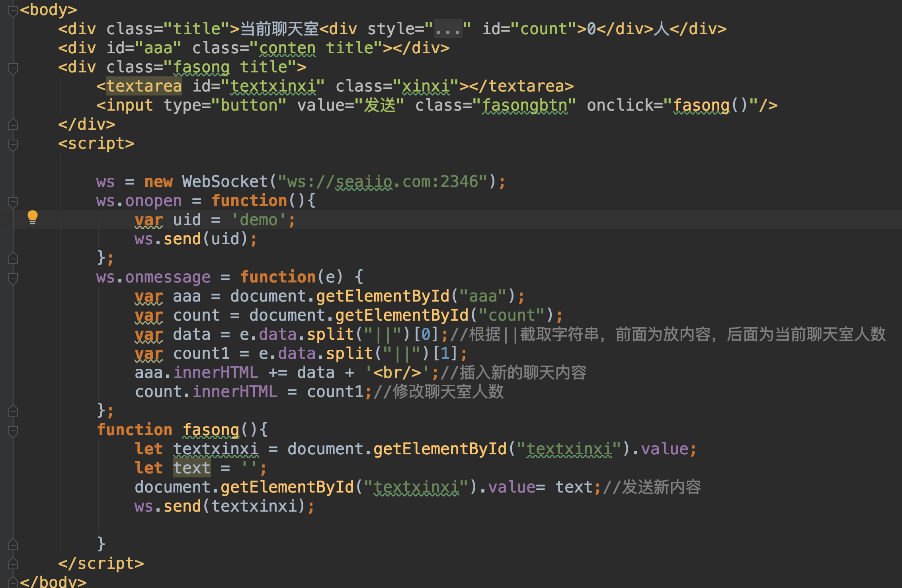Click the highlighted textarea opening tag
Viewport: 902px width, 588px height.
[x=144, y=86]
